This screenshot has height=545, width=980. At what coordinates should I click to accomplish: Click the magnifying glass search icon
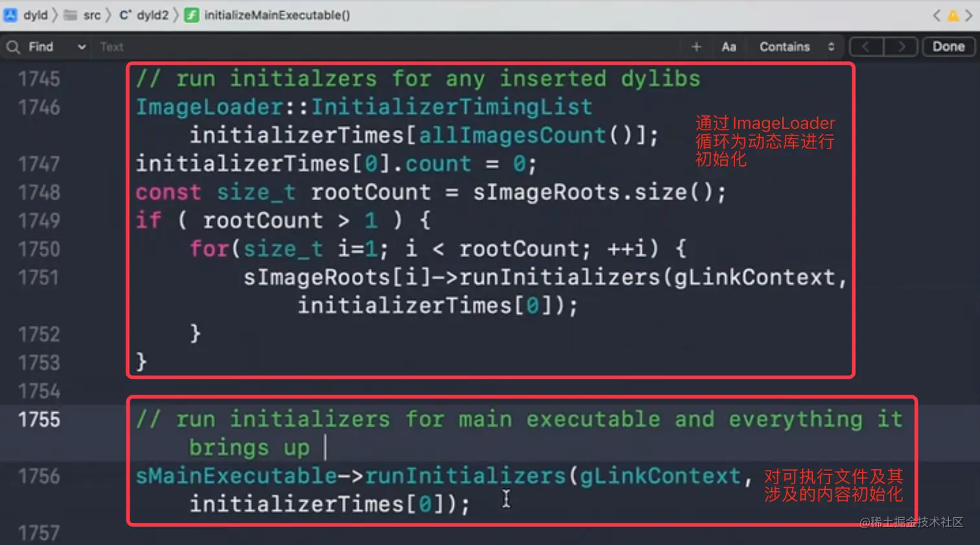click(13, 47)
